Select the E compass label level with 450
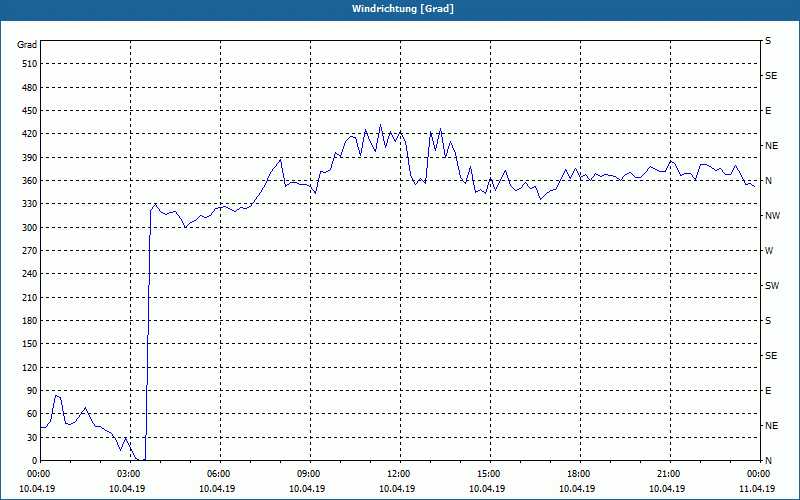Viewport: 800px width, 500px height. [x=768, y=111]
